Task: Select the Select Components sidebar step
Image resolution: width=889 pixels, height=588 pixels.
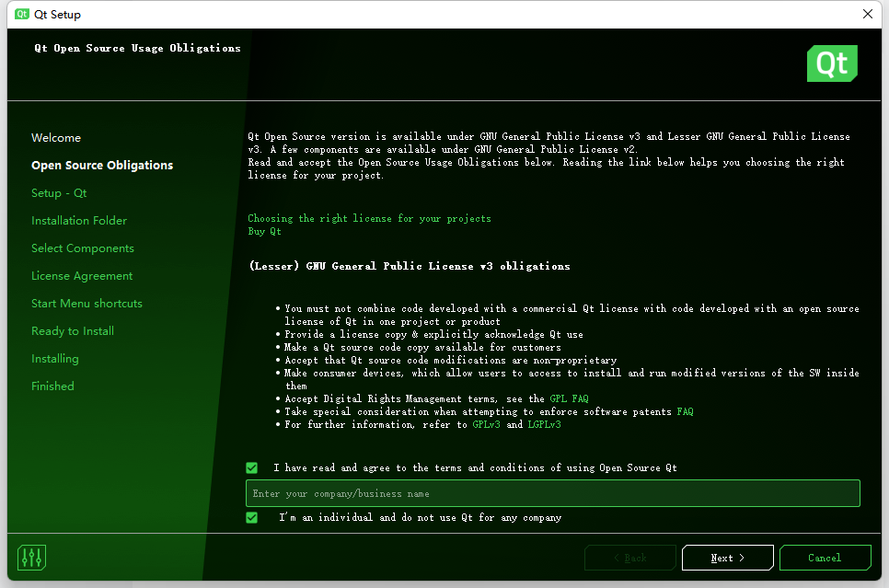Action: [x=83, y=248]
